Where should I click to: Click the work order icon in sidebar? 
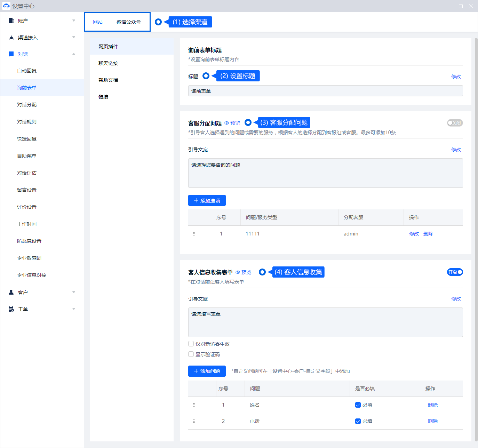pos(11,309)
